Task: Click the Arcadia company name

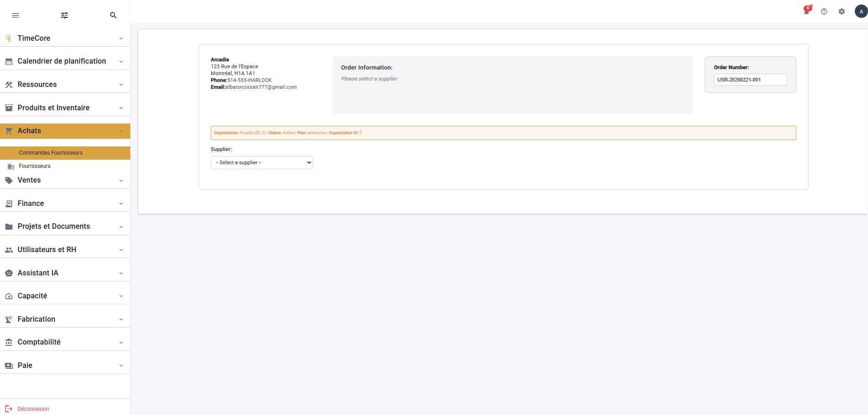Action: point(220,59)
